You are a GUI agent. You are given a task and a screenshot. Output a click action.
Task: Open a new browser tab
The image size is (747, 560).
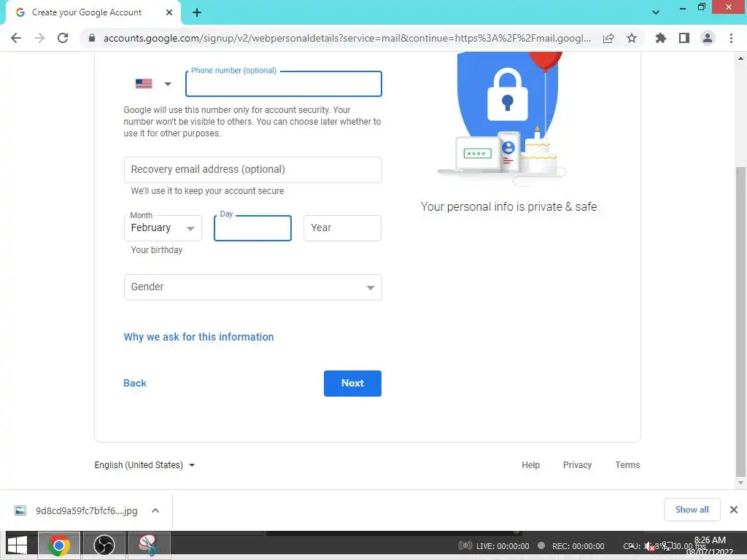click(197, 13)
